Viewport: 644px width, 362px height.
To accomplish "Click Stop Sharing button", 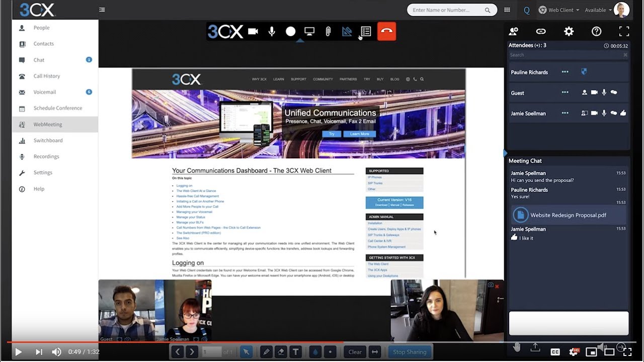I will [x=410, y=352].
